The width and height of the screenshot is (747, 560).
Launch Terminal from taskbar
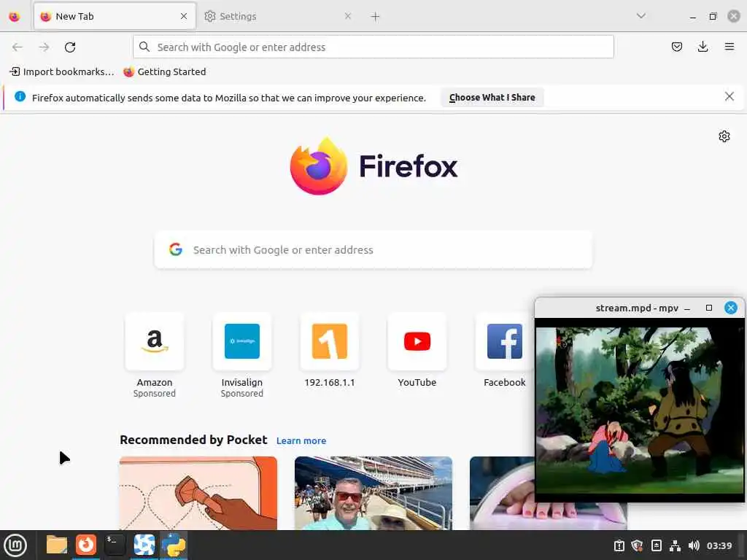[x=115, y=545]
